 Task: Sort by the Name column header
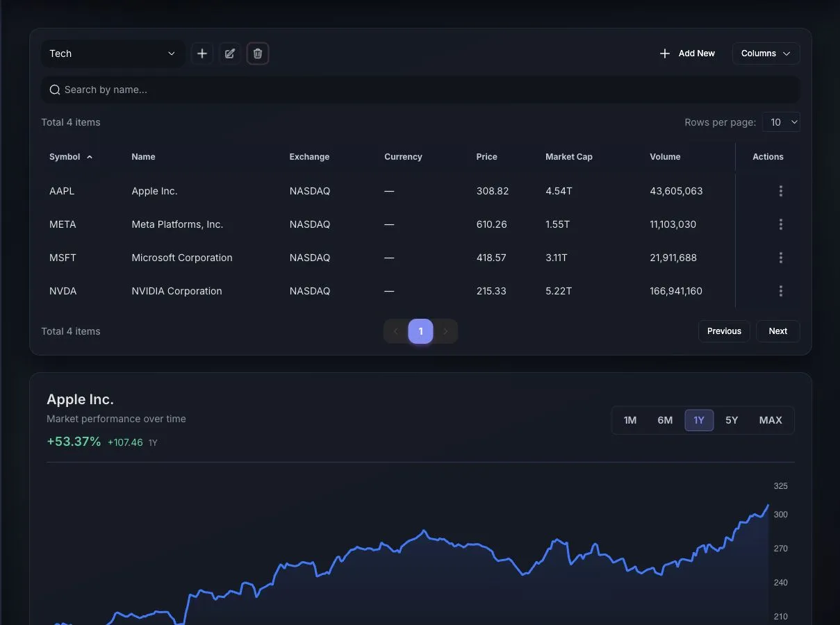(x=143, y=157)
